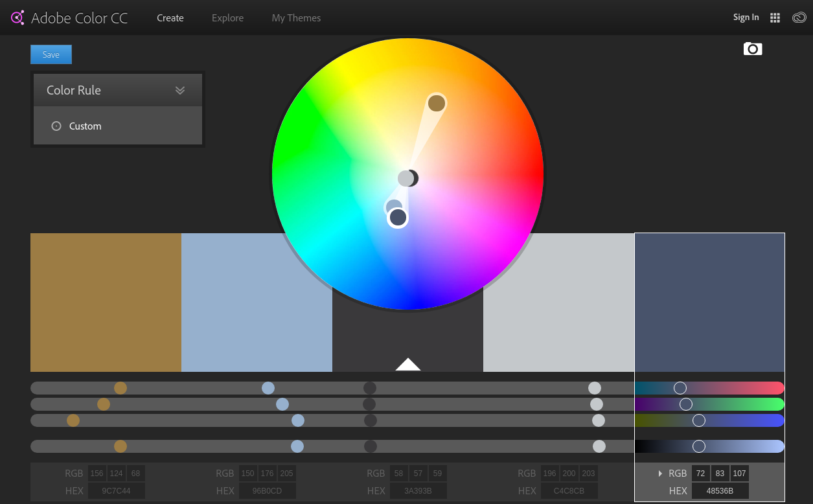This screenshot has height=504, width=813.
Task: Adjust the brightness slider of the slate swatch
Action: pos(709,446)
